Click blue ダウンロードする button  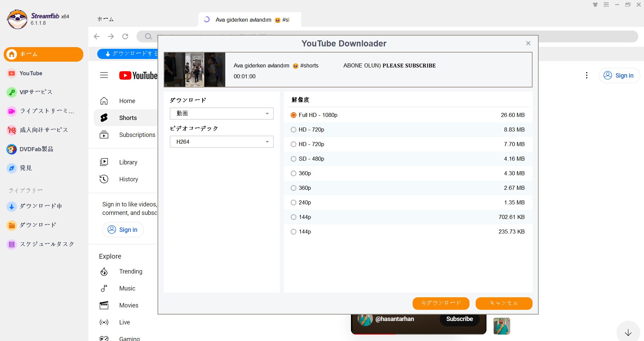(x=128, y=54)
